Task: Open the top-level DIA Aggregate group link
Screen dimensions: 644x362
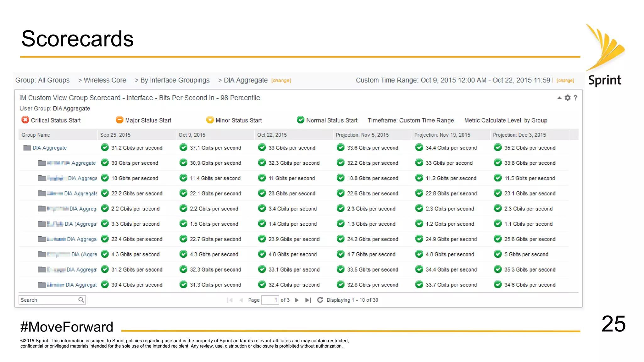Action: tap(50, 148)
